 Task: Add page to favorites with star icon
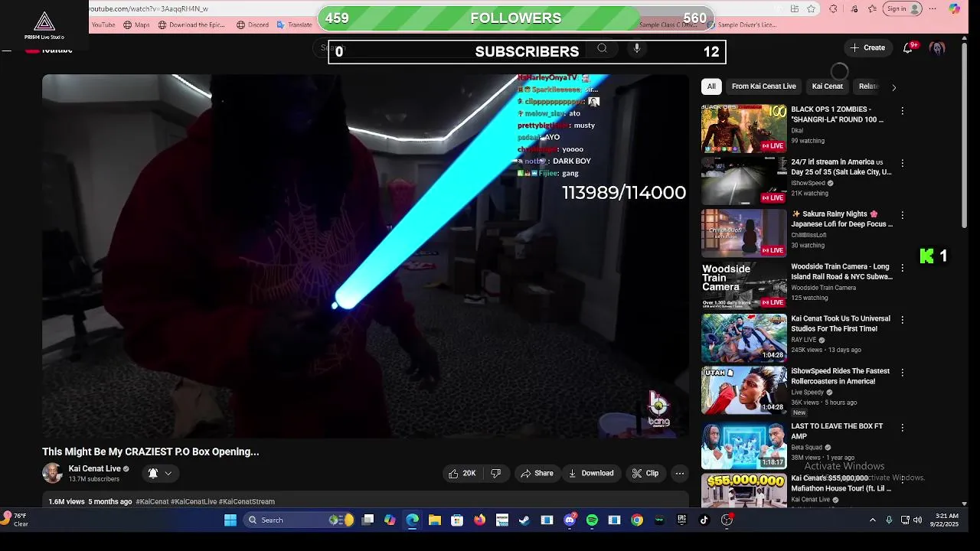811,9
